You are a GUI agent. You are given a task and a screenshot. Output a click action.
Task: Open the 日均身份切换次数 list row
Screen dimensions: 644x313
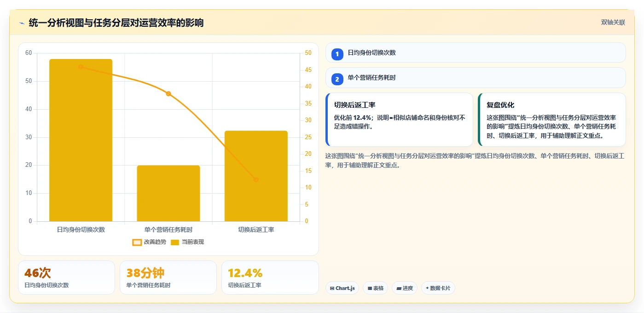pos(476,53)
